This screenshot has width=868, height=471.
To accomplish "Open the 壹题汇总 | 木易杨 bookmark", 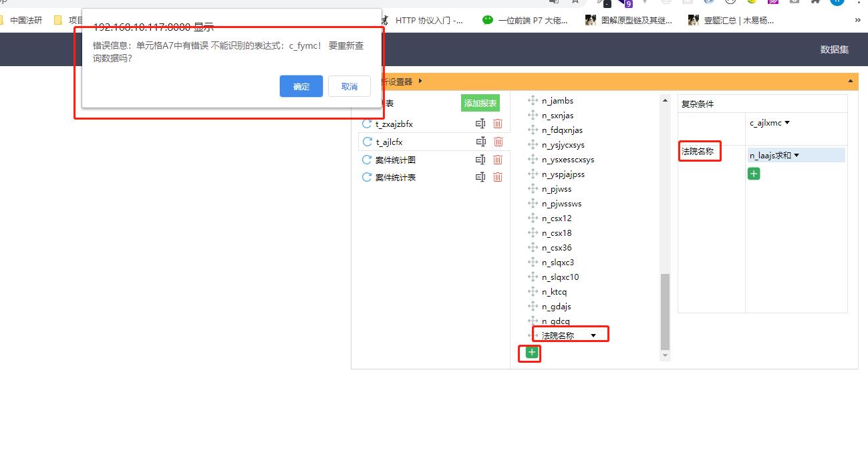I will (x=731, y=20).
